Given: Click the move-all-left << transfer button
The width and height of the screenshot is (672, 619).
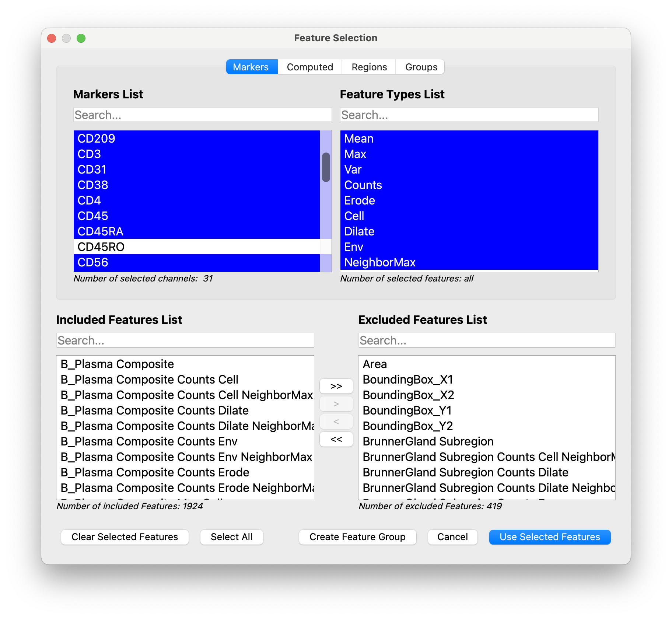Looking at the screenshot, I should coord(336,439).
